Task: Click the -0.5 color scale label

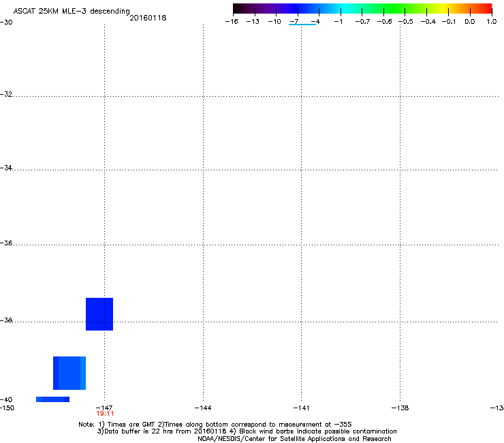Action: click(x=406, y=22)
